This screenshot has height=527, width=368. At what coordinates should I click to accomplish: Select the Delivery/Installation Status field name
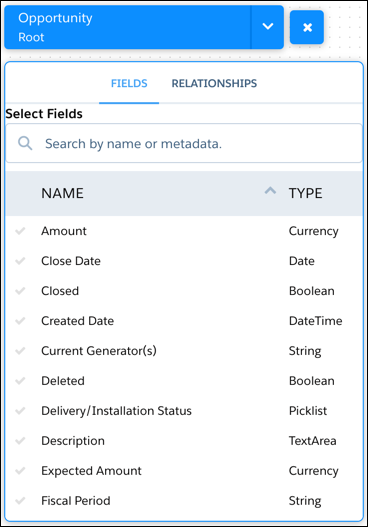click(116, 411)
